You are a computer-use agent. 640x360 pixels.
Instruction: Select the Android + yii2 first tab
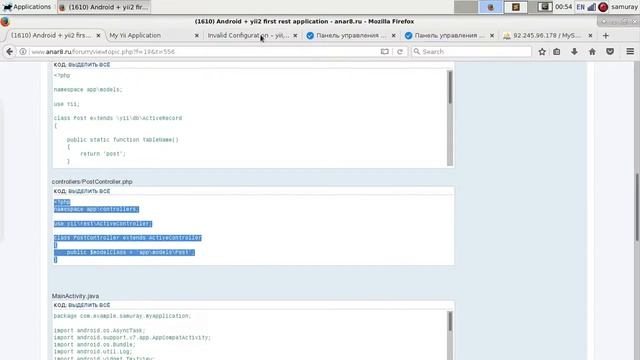coord(55,36)
